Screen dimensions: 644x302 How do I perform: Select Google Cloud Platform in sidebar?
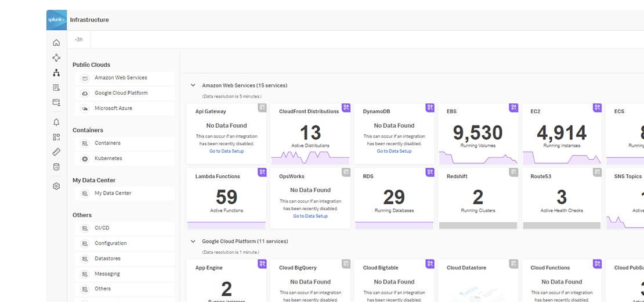[x=124, y=94]
